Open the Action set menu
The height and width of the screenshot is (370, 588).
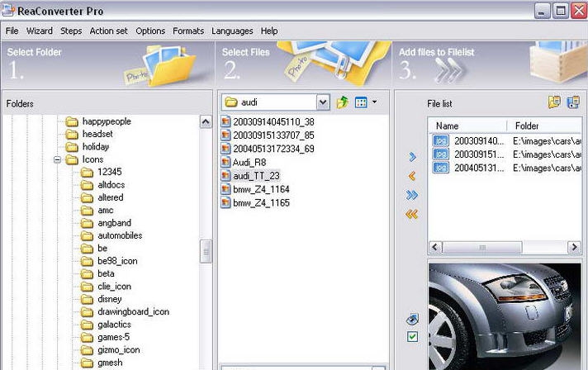[109, 31]
